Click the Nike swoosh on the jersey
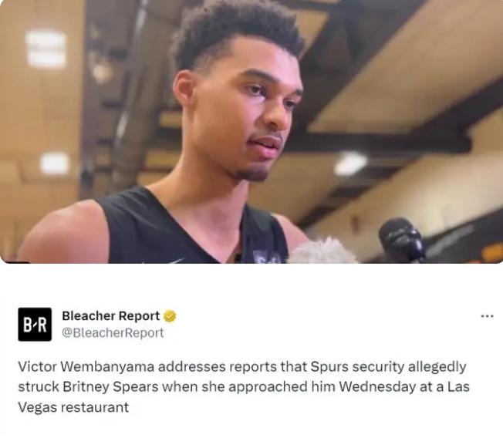This screenshot has height=448, width=503. [176, 261]
